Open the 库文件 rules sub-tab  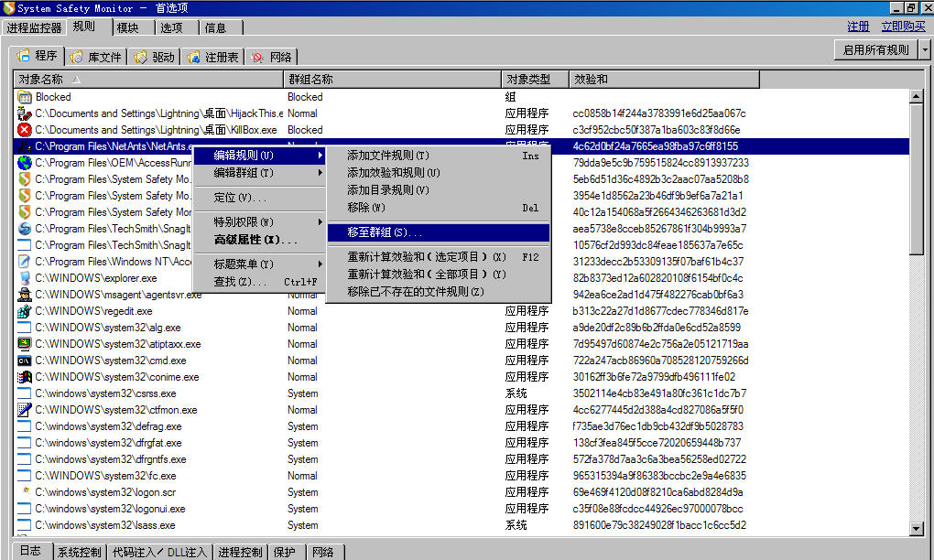96,57
